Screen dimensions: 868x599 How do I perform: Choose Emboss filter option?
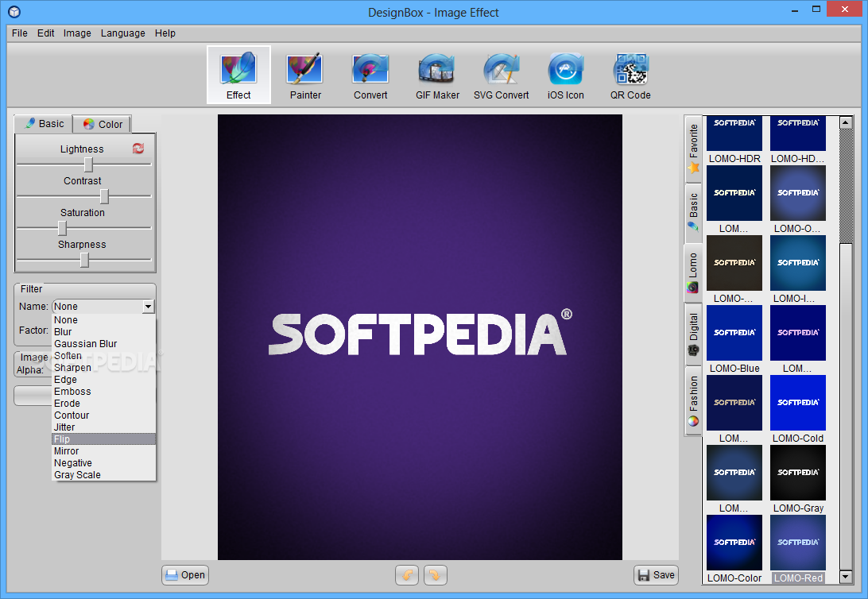click(x=103, y=392)
